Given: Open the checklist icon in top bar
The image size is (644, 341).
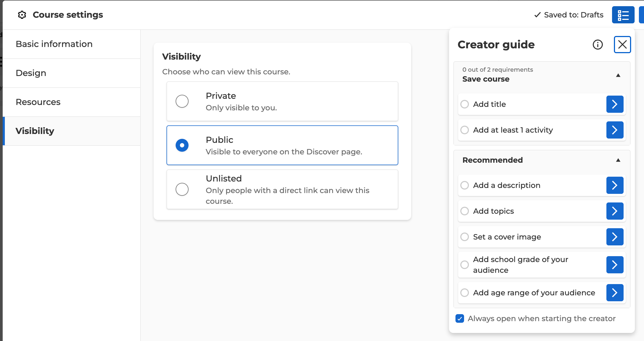Looking at the screenshot, I should coord(623,15).
